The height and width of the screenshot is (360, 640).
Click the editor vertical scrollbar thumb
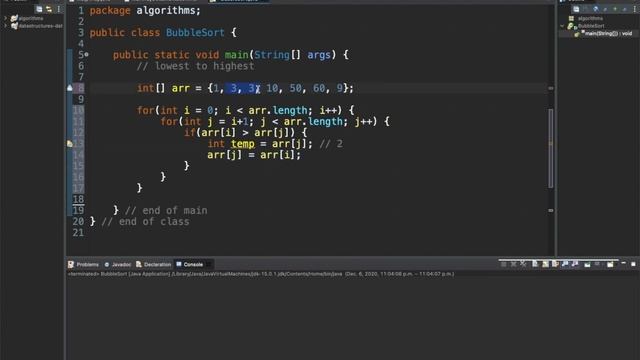click(x=551, y=148)
